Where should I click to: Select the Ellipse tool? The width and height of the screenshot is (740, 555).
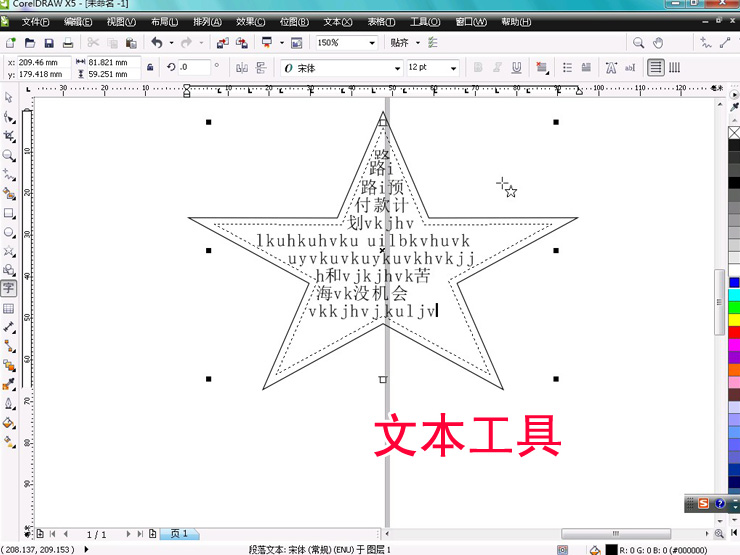click(x=9, y=232)
